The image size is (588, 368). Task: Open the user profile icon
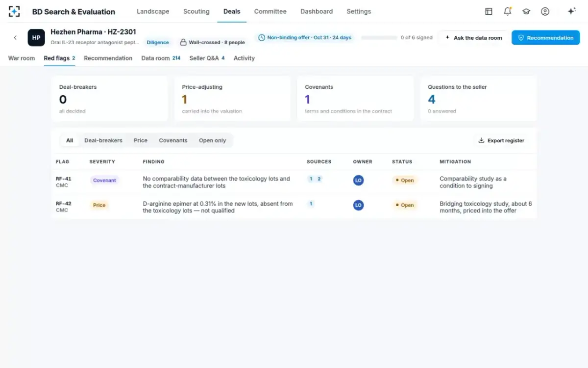click(x=545, y=11)
